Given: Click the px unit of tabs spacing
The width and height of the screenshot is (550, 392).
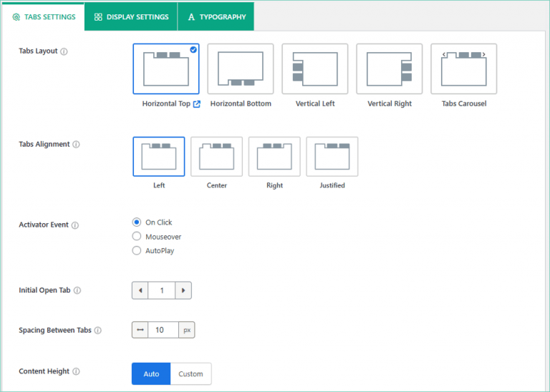Looking at the screenshot, I should (x=187, y=330).
